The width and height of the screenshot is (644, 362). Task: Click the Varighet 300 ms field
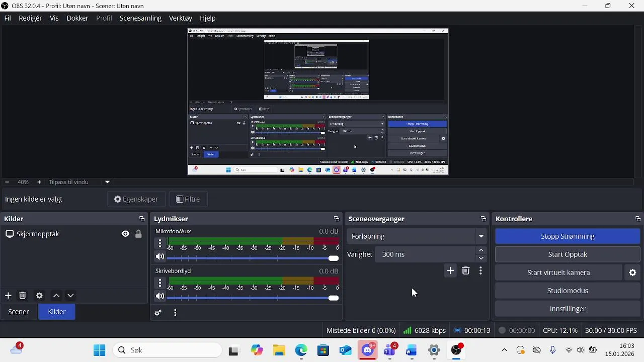425,254
